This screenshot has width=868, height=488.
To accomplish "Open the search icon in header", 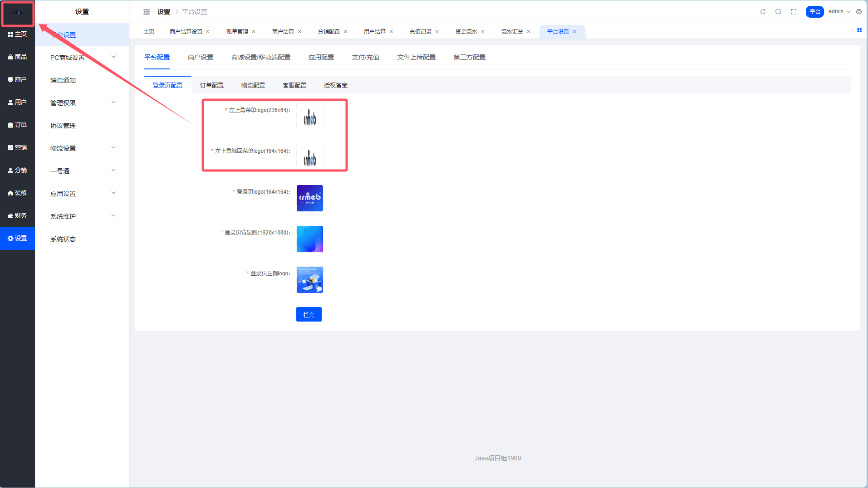I will tap(778, 12).
